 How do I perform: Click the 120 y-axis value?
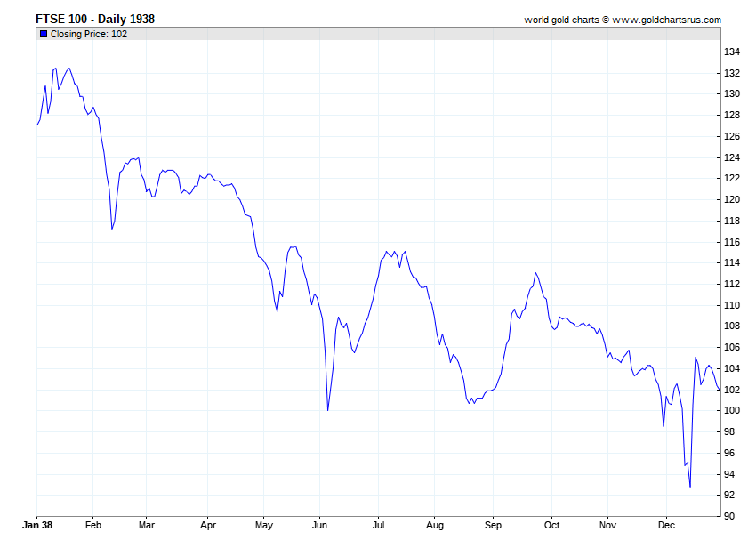(732, 199)
